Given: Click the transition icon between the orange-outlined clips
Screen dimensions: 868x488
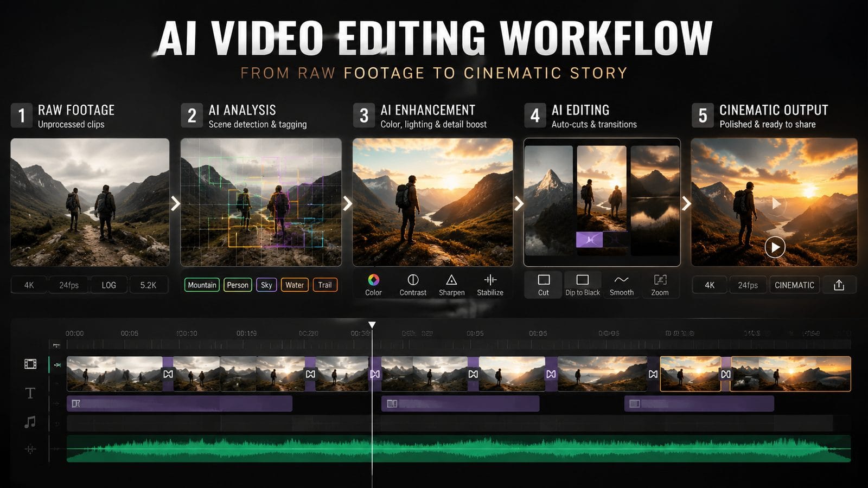Looking at the screenshot, I should click(x=726, y=374).
